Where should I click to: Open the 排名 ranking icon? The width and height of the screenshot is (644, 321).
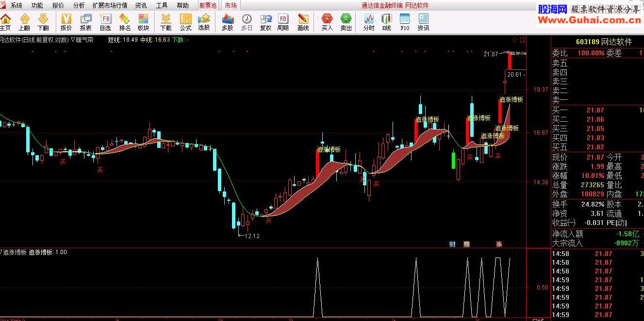(125, 22)
